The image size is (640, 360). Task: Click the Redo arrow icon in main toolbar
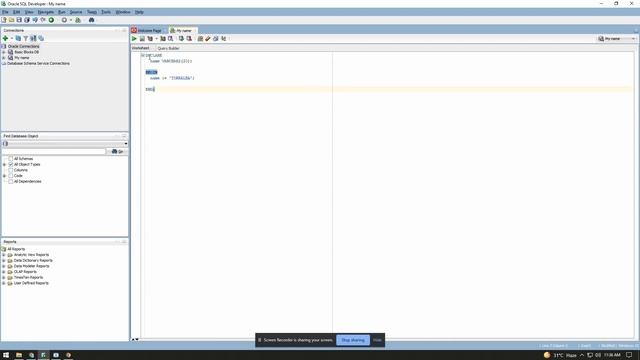[x=43, y=20]
